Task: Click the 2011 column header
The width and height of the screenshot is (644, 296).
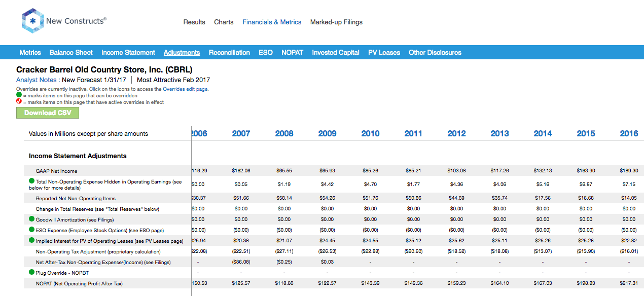Action: pyautogui.click(x=413, y=133)
